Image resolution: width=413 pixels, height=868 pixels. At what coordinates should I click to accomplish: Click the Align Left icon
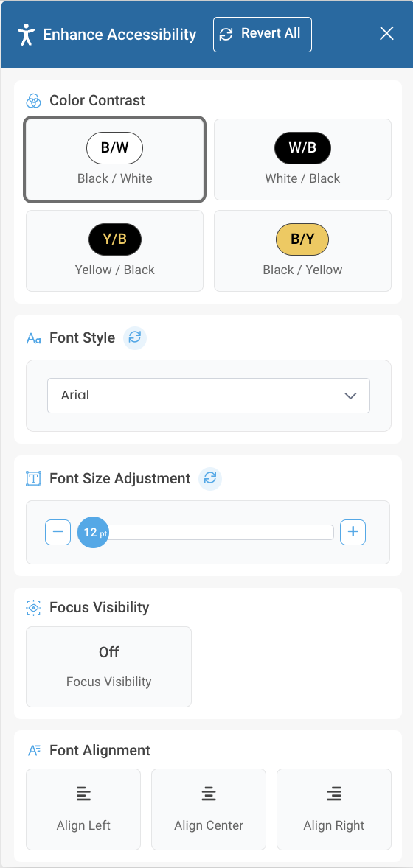coord(83,794)
